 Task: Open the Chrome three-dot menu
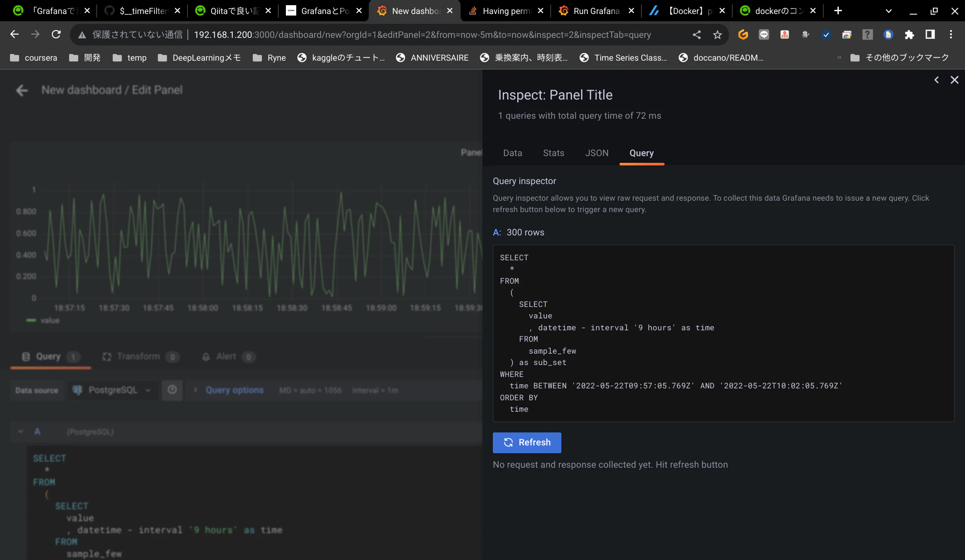tap(950, 35)
